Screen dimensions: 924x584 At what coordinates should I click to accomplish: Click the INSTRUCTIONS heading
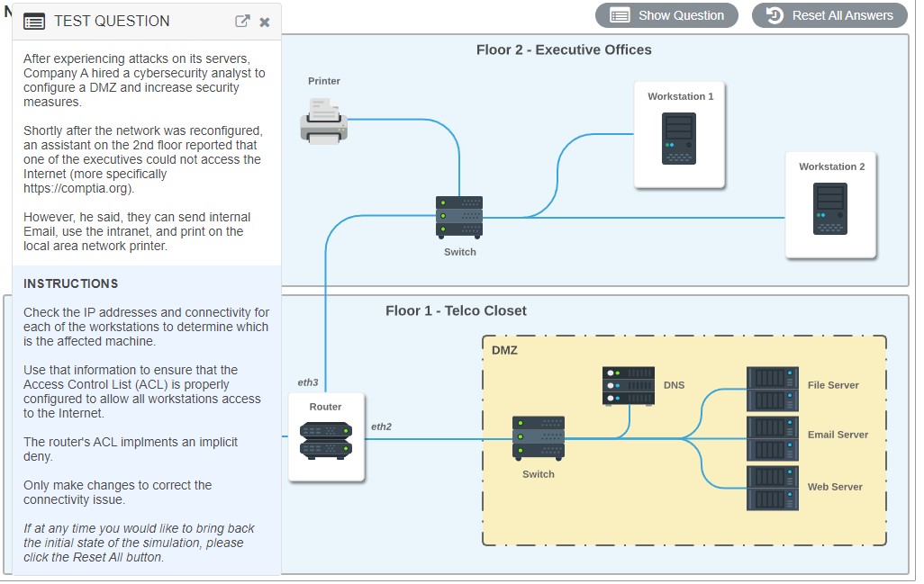click(71, 283)
